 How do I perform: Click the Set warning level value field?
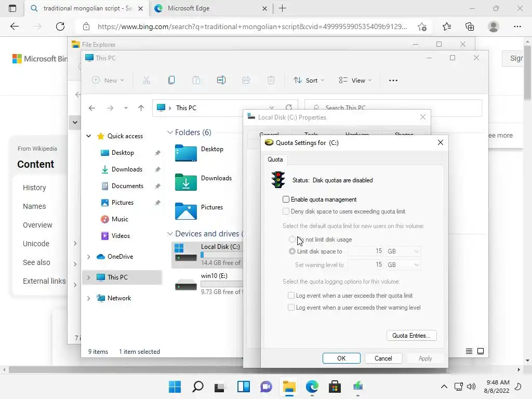point(366,264)
